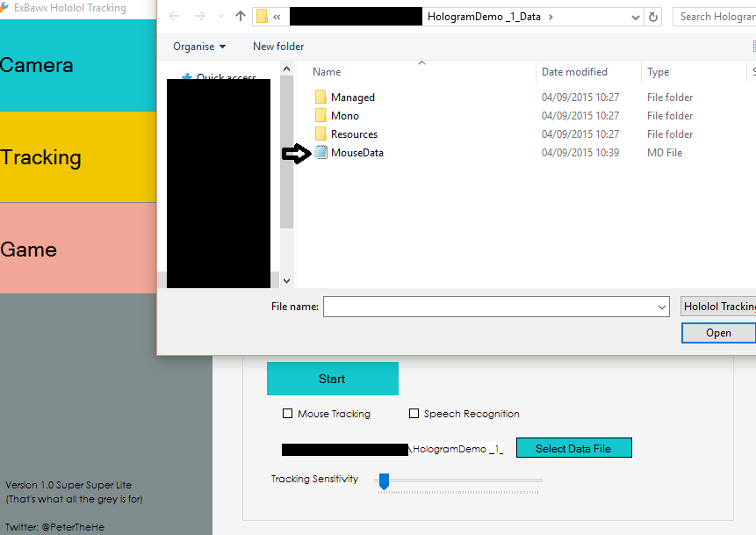Image resolution: width=756 pixels, height=535 pixels.
Task: Enable Mouse Tracking checkbox
Action: (x=287, y=414)
